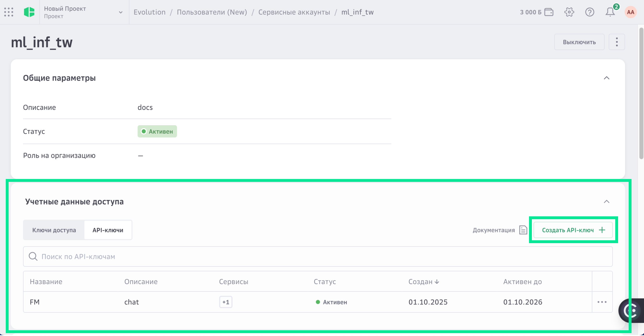The image size is (644, 336).
Task: Open the three-dot menu next to Выключить
Action: (x=616, y=42)
